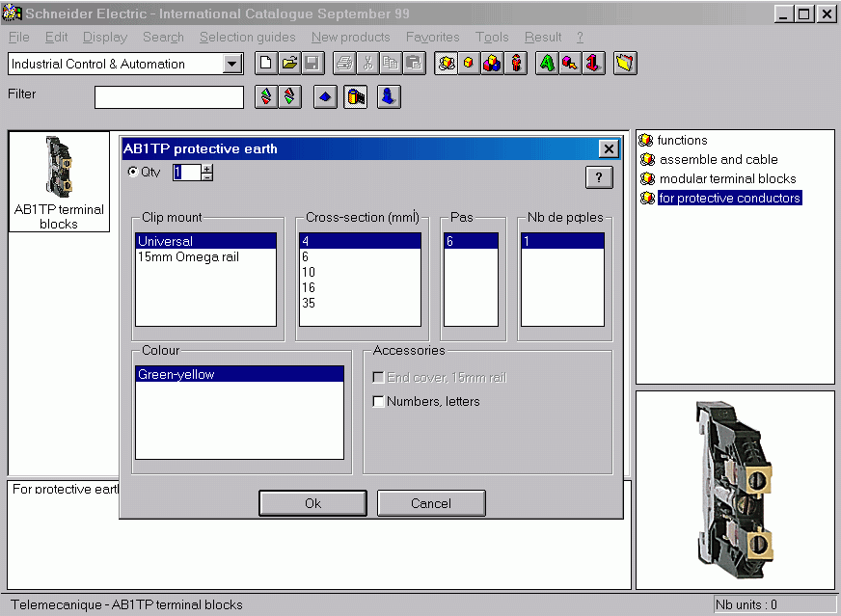The height and width of the screenshot is (616, 841).
Task: Click the yellow folder toolbar icon
Action: tap(625, 64)
